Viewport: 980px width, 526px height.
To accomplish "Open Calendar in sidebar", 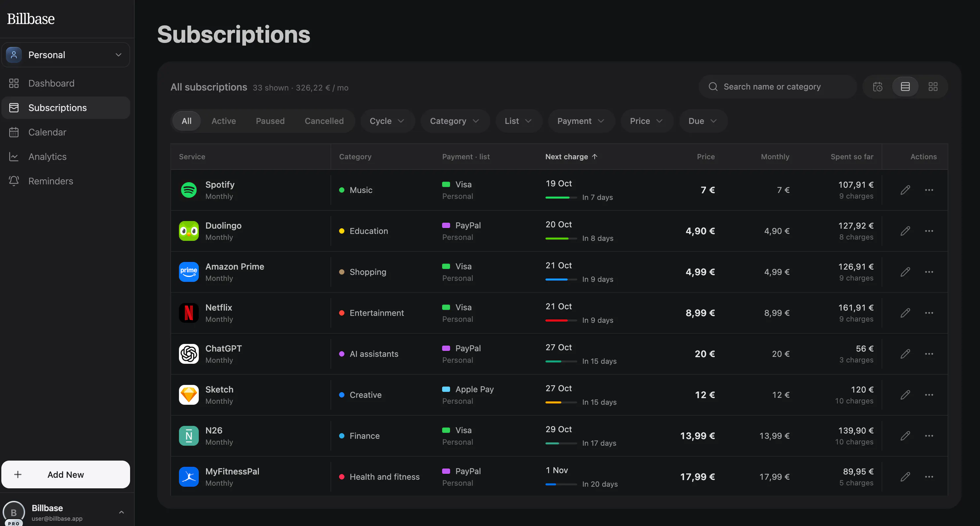I will coord(66,132).
